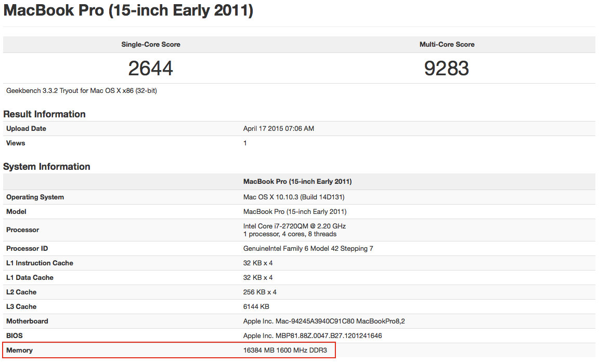Screen dimensions: 599x364
Task: Click the BIOS row label
Action: click(15, 336)
